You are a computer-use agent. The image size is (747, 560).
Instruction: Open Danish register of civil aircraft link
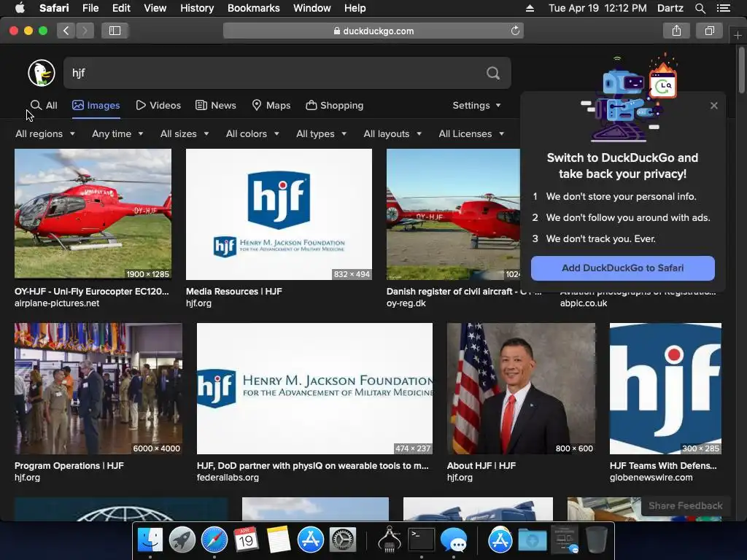(x=463, y=292)
